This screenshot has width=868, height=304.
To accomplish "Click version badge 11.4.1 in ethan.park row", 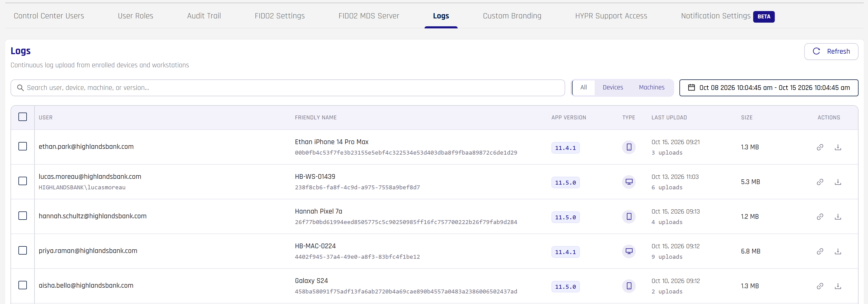I will [x=565, y=148].
